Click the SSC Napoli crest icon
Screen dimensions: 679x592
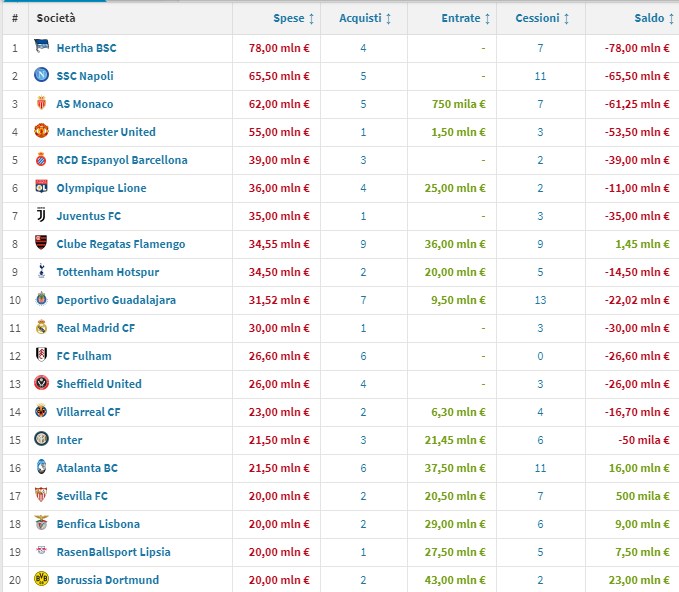42,74
